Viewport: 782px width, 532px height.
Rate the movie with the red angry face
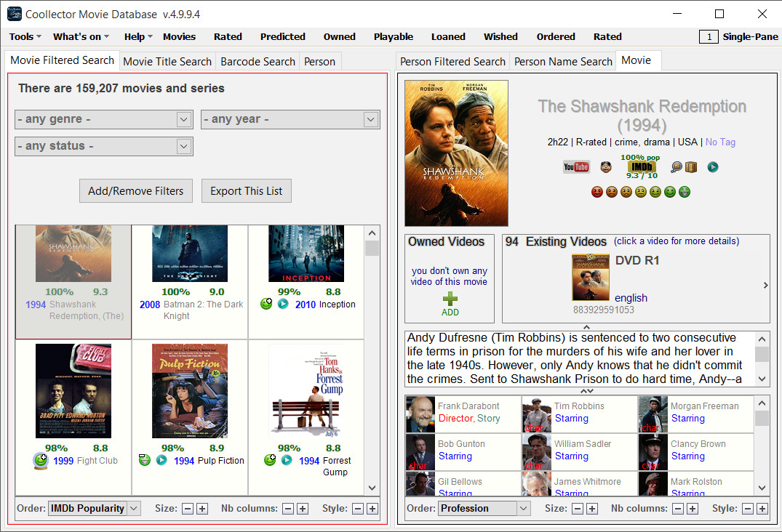tap(597, 192)
